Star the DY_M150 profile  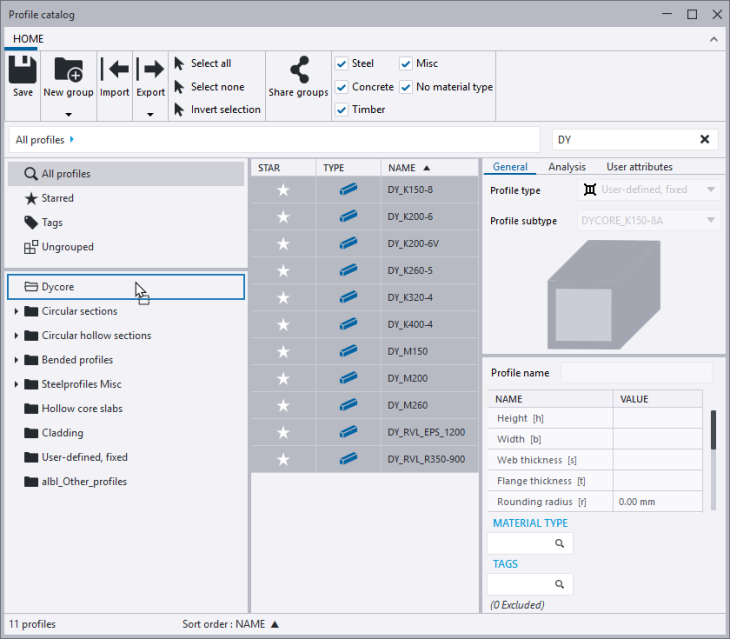[x=283, y=352]
